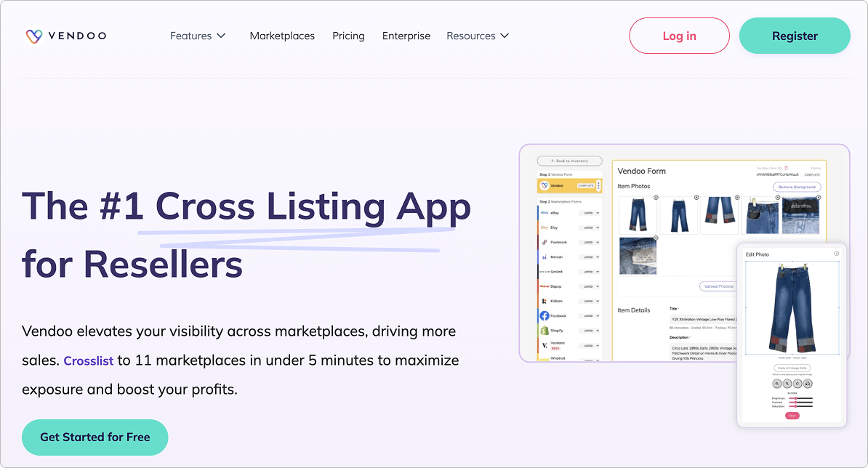The width and height of the screenshot is (868, 468).
Task: Click the Vestiaire marketplace icon
Action: point(544,346)
